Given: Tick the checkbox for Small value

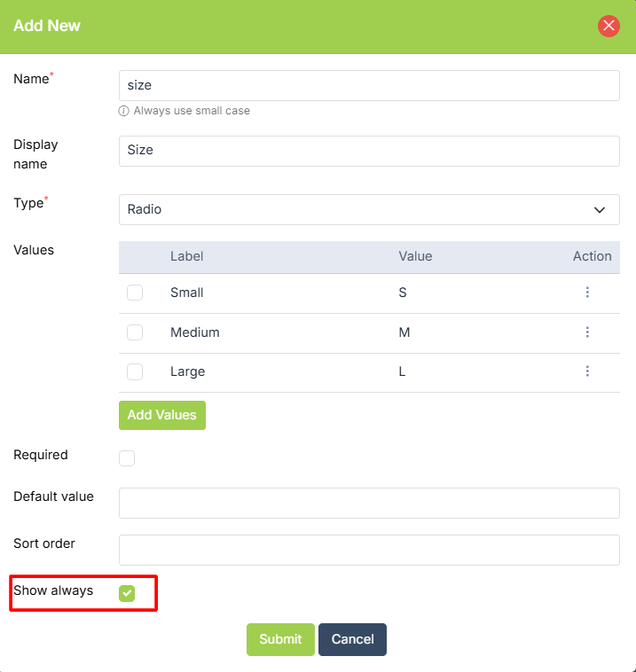Looking at the screenshot, I should 135,293.
